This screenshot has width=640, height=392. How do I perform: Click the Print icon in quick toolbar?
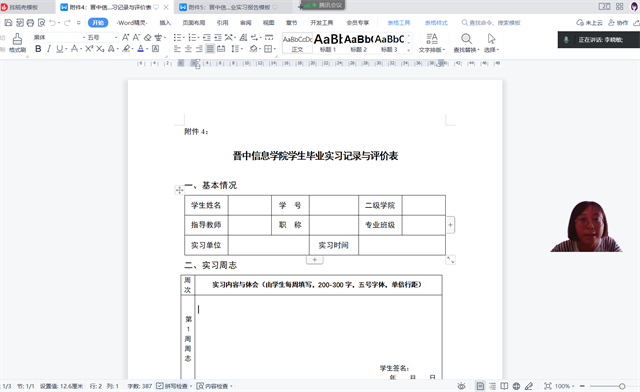click(x=30, y=23)
